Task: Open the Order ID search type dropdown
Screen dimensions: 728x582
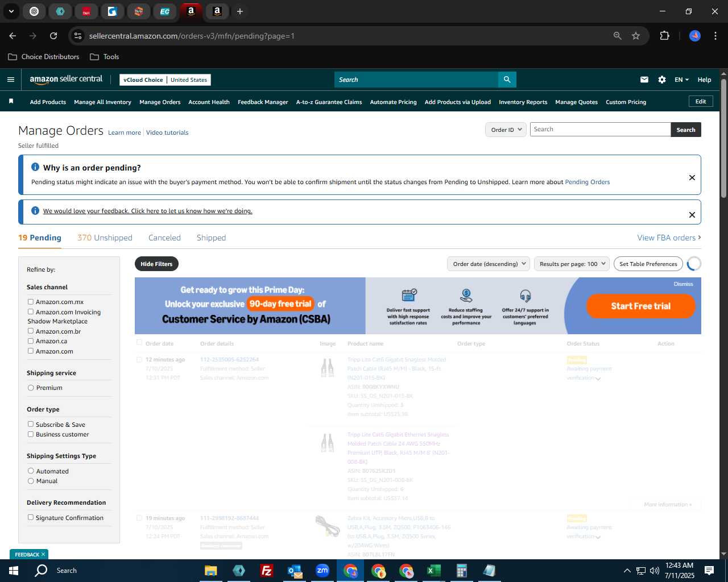Action: point(506,130)
